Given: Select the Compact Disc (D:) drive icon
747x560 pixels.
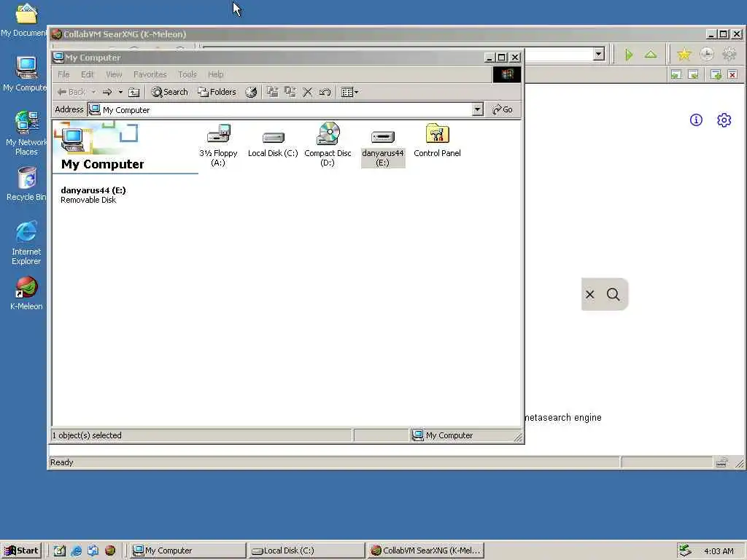Looking at the screenshot, I should (x=328, y=145).
